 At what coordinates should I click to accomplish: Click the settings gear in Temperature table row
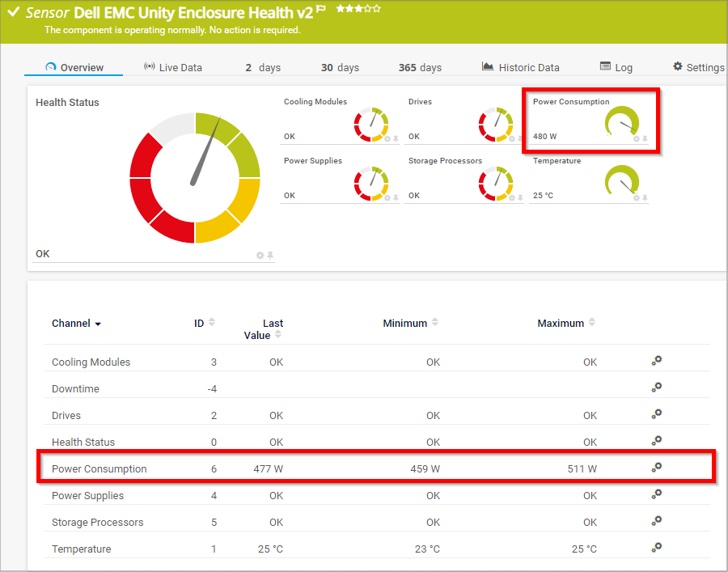tap(657, 548)
